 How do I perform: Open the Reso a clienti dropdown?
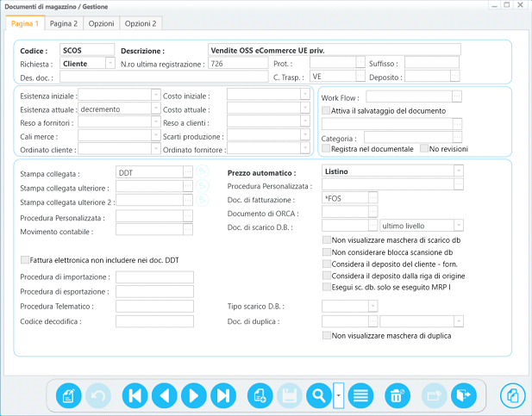click(305, 121)
